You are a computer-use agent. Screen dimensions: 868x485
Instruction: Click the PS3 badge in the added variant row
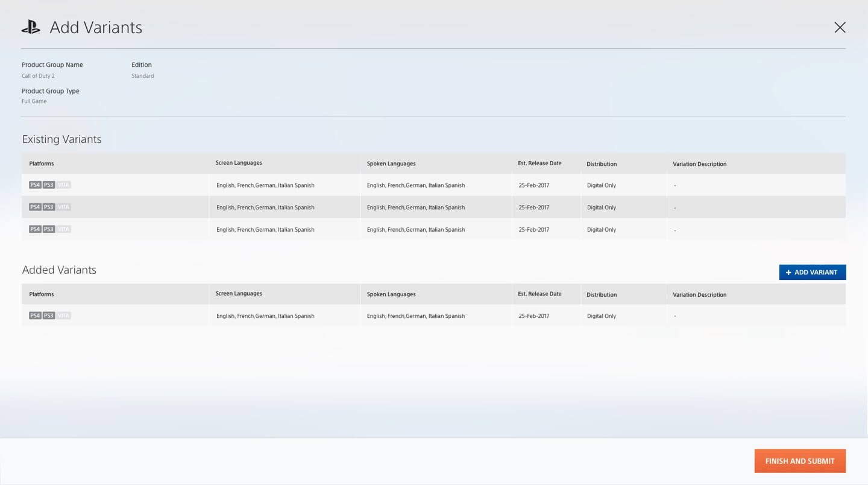click(x=49, y=315)
